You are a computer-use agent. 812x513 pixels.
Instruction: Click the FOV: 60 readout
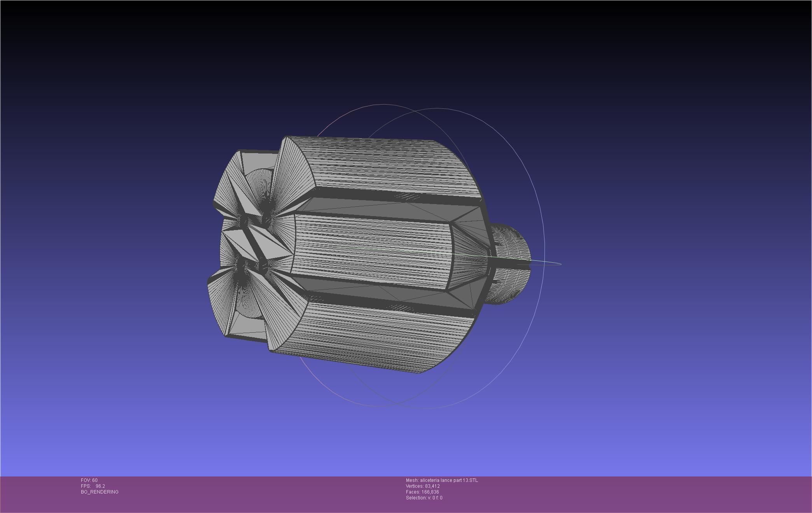point(89,480)
